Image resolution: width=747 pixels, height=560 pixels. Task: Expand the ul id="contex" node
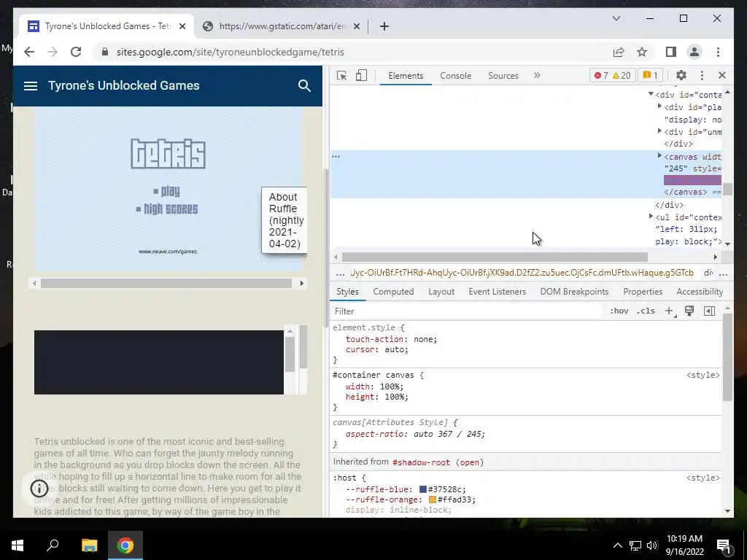click(x=651, y=217)
